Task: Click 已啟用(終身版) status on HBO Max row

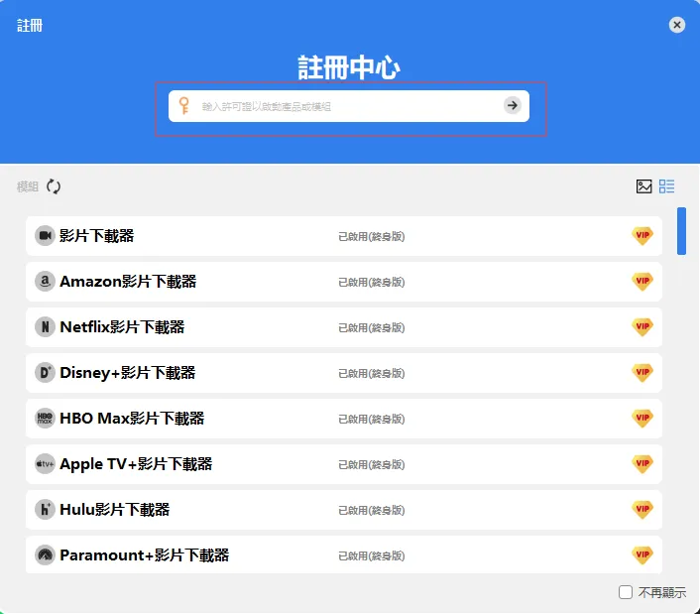Action: point(372,420)
